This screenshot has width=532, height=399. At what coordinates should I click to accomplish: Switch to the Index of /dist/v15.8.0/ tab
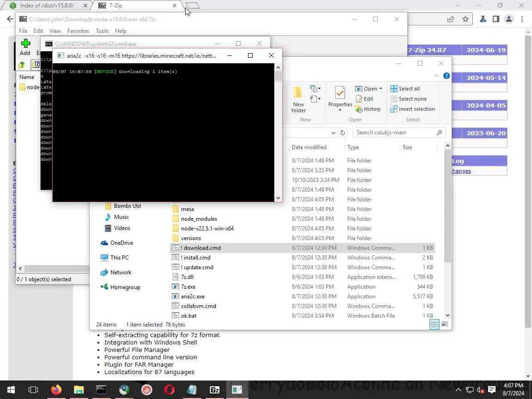[47, 6]
